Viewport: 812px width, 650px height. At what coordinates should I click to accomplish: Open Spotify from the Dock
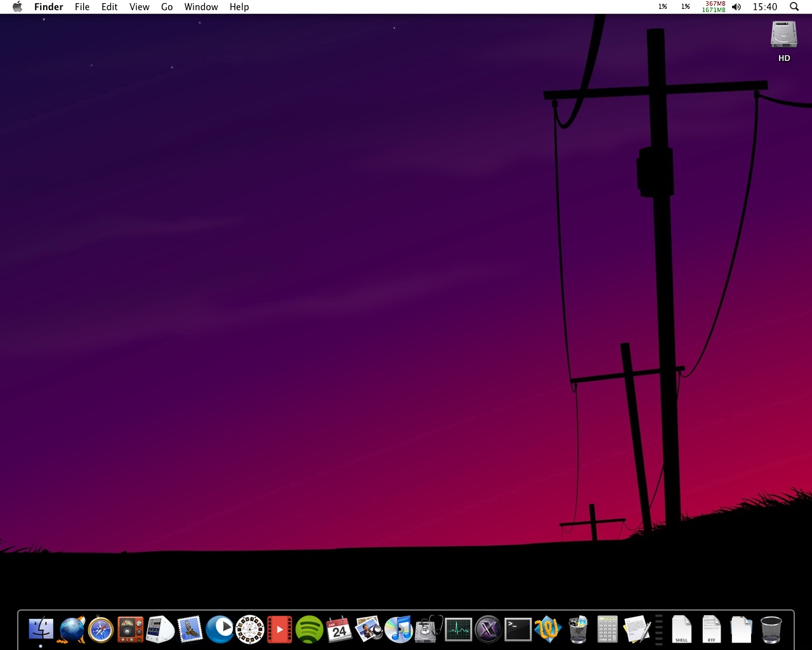click(x=310, y=630)
